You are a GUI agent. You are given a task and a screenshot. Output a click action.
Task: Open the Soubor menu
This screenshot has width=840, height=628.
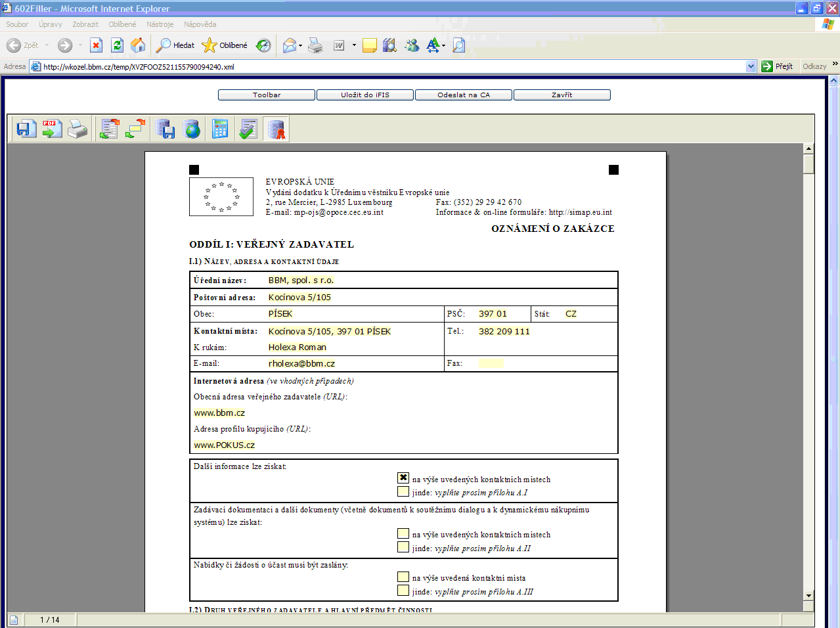17,24
